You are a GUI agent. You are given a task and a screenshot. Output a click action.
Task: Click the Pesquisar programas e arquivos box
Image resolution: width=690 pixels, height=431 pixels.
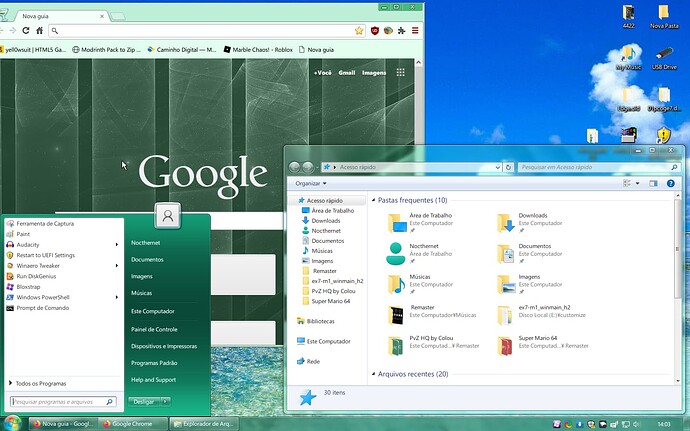(x=63, y=402)
